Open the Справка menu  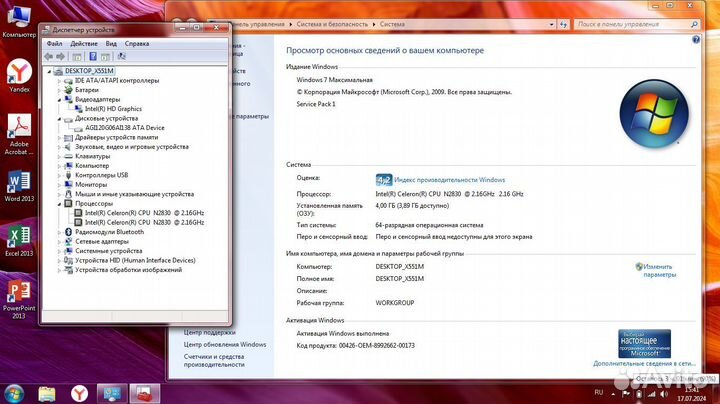coord(137,44)
